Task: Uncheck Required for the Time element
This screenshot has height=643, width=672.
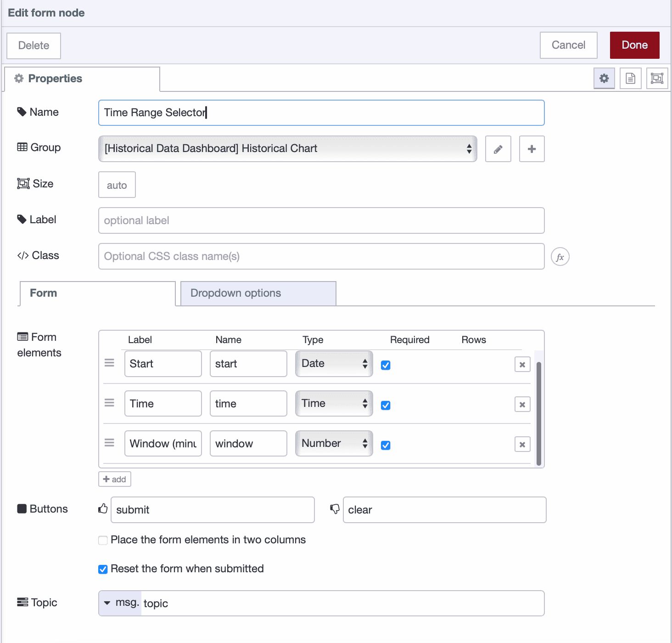Action: [386, 405]
